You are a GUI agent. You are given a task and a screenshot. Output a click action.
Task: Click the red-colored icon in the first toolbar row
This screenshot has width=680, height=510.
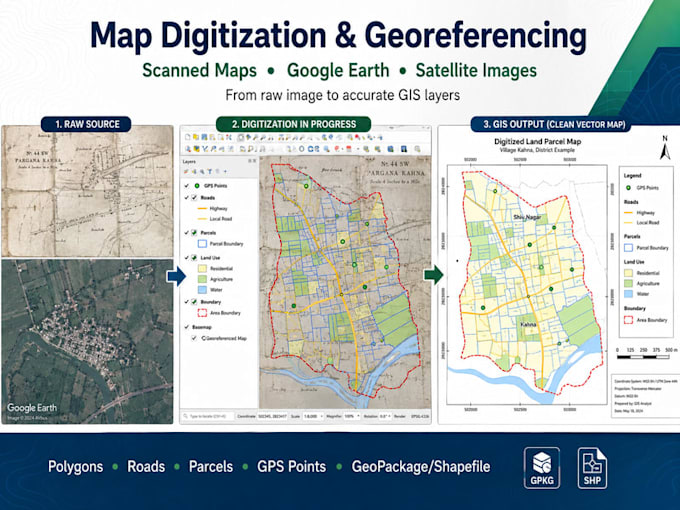pos(357,137)
